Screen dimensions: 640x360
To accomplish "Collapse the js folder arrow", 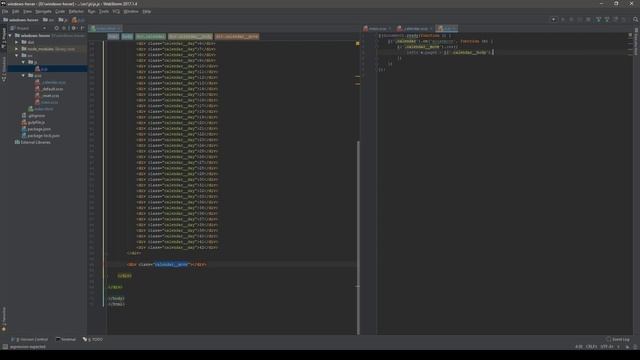I will [23, 62].
